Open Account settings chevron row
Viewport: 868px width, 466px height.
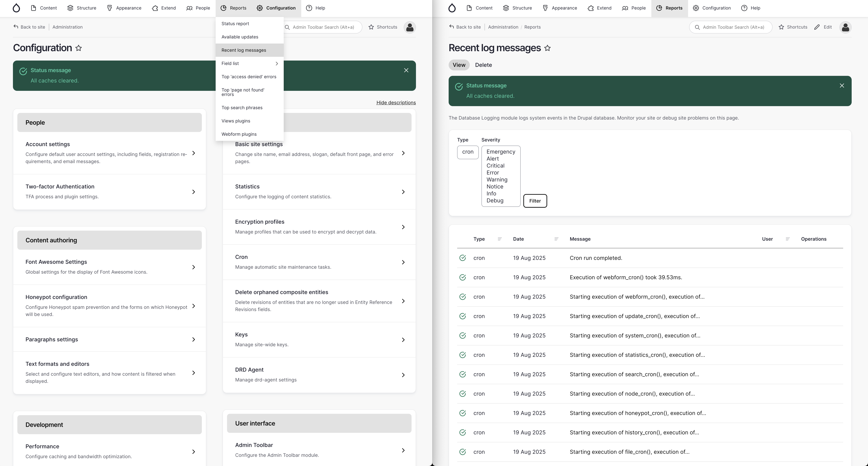coord(193,153)
